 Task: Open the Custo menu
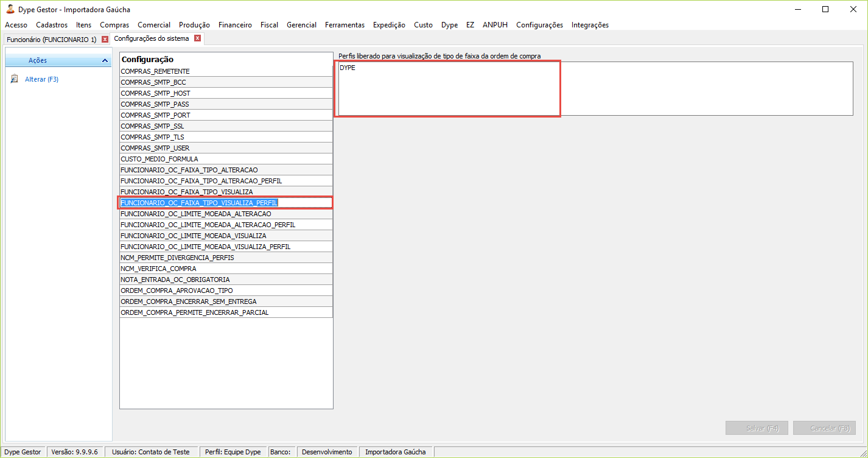pyautogui.click(x=423, y=25)
